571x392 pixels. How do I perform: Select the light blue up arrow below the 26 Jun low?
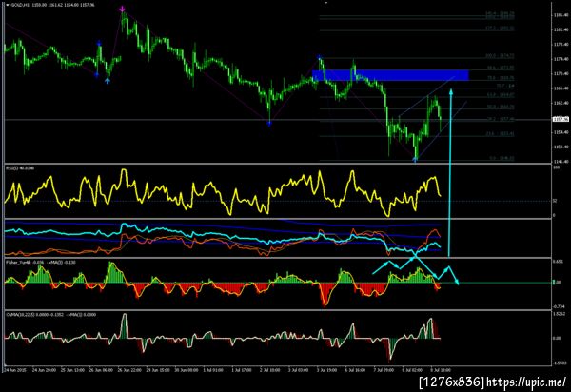point(108,80)
